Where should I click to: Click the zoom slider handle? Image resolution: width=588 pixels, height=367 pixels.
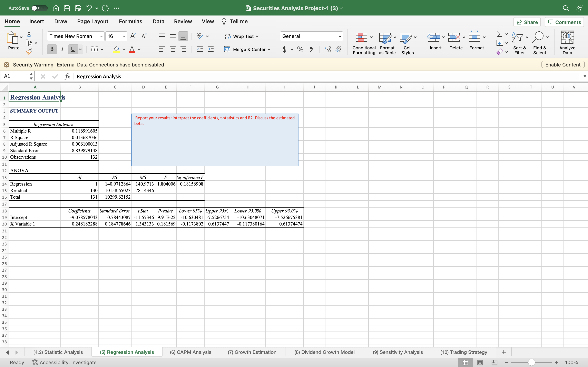coord(531,362)
